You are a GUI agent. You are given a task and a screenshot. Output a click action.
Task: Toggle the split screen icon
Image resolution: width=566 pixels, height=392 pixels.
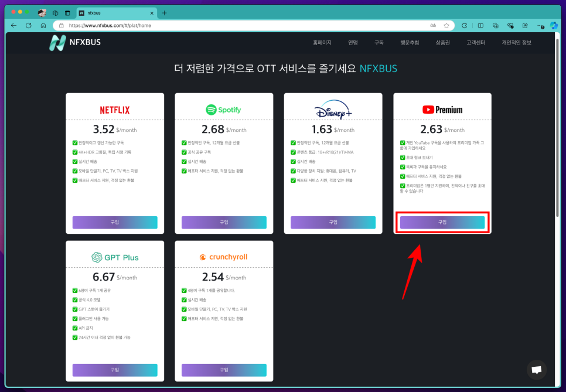click(x=480, y=26)
